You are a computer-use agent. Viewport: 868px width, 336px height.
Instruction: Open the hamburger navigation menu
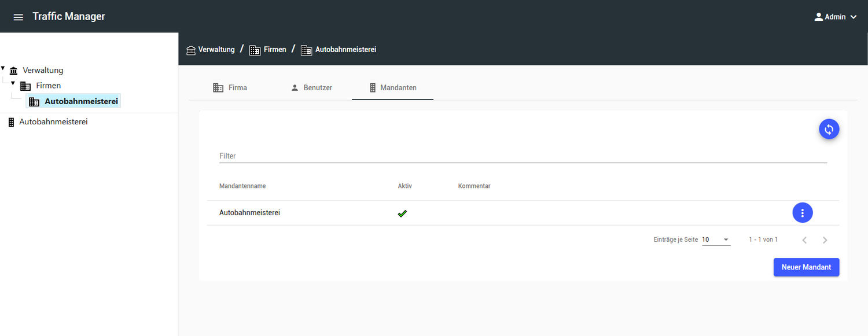click(x=19, y=17)
